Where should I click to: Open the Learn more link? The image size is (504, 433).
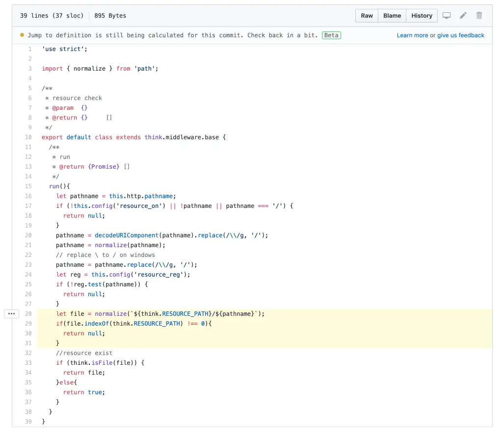tap(412, 35)
